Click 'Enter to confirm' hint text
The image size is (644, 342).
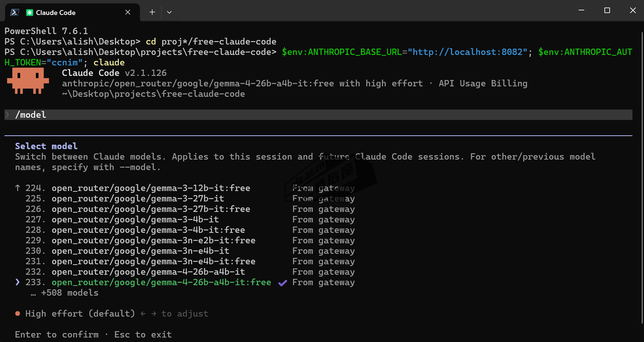[57, 334]
